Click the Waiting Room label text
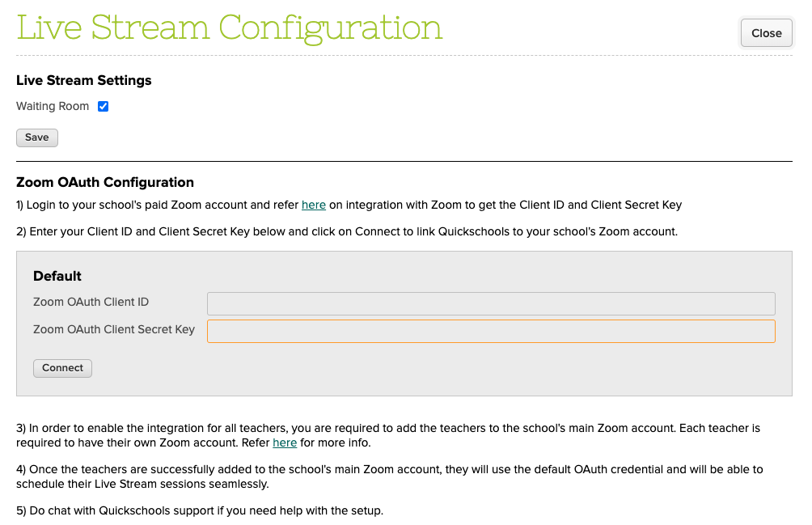 [53, 107]
